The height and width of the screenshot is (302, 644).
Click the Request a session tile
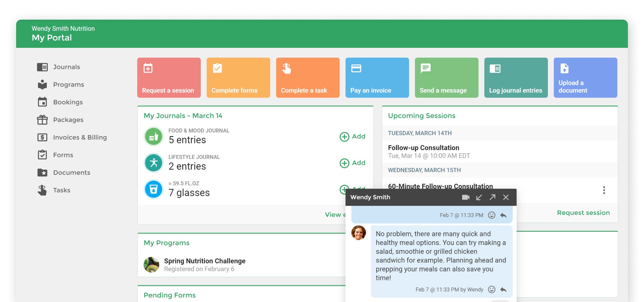(x=169, y=78)
